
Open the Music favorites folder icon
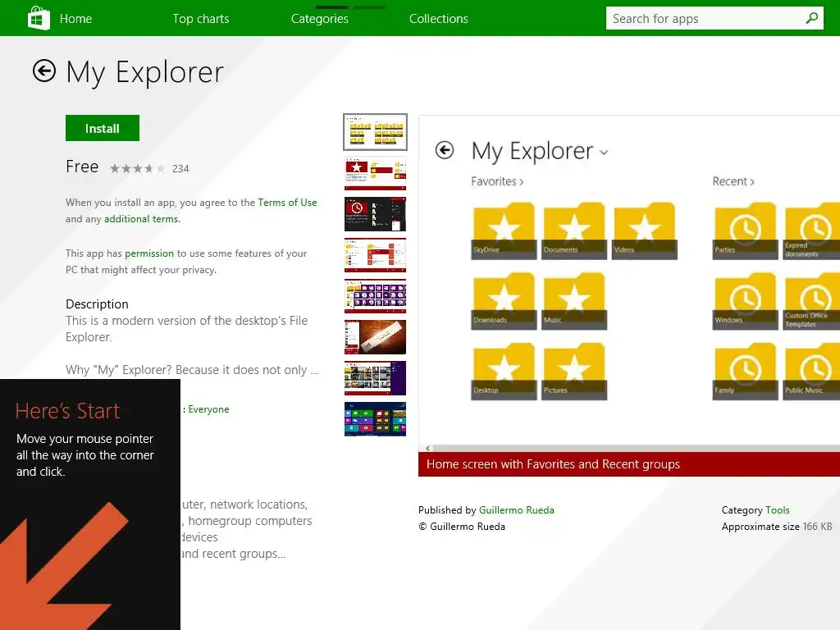(573, 301)
